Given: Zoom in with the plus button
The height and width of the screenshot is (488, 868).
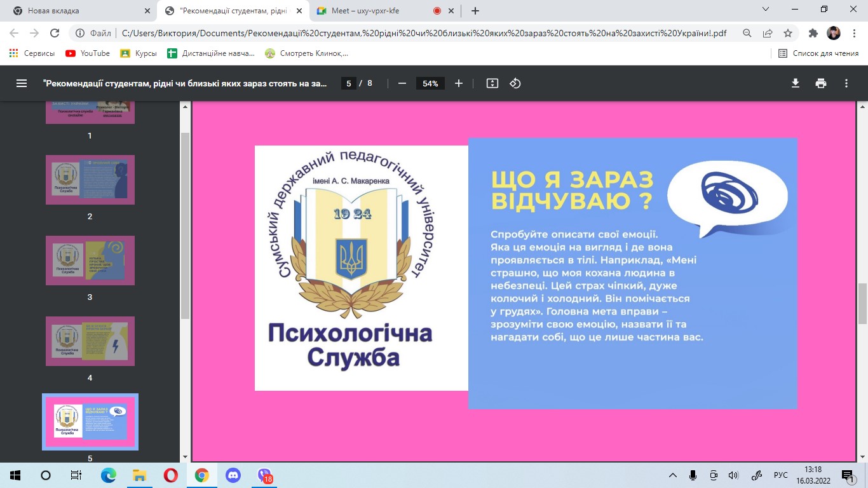Looking at the screenshot, I should point(459,83).
